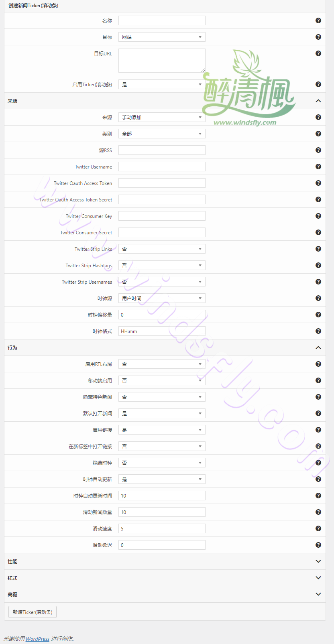Open the 来源 dropdown showing 手动添加
The height and width of the screenshot is (644, 334).
coord(162,117)
